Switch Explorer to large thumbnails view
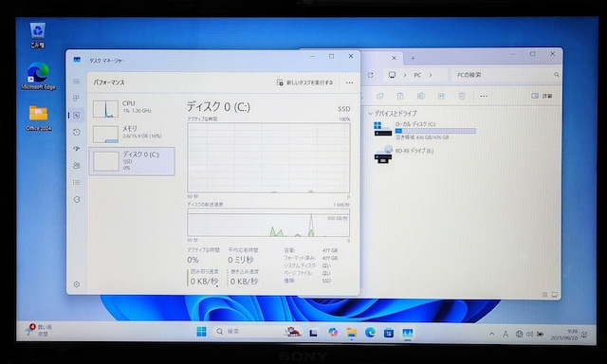This screenshot has width=607, height=364. [x=554, y=295]
